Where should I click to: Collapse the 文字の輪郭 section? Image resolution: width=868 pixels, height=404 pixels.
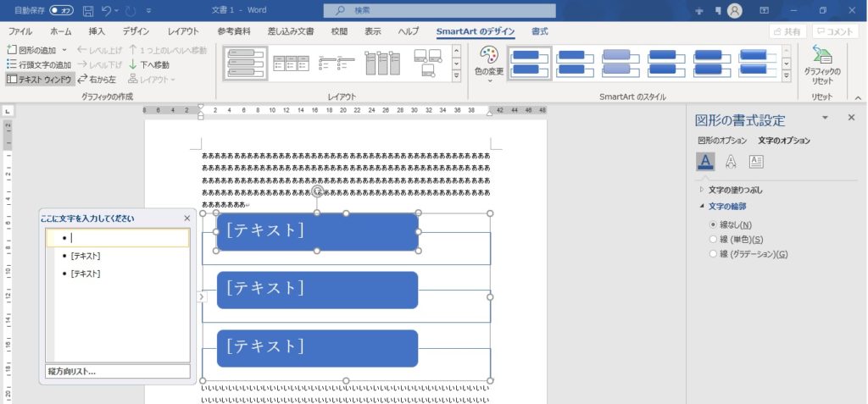702,206
